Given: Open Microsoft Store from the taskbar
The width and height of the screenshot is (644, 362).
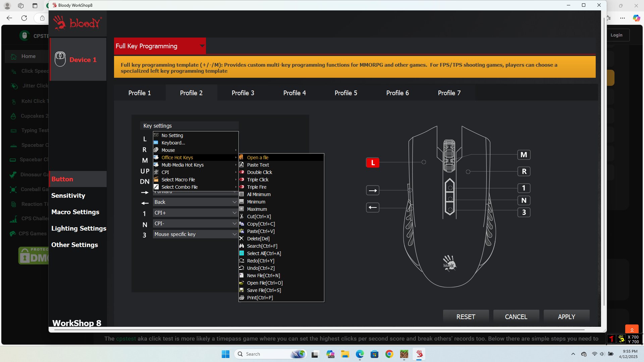Looking at the screenshot, I should [374, 354].
